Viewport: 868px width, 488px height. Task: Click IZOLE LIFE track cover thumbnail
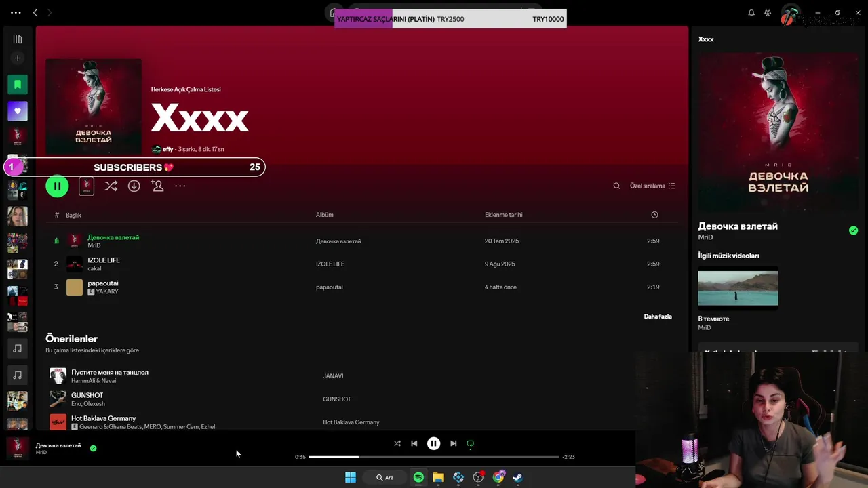[75, 264]
